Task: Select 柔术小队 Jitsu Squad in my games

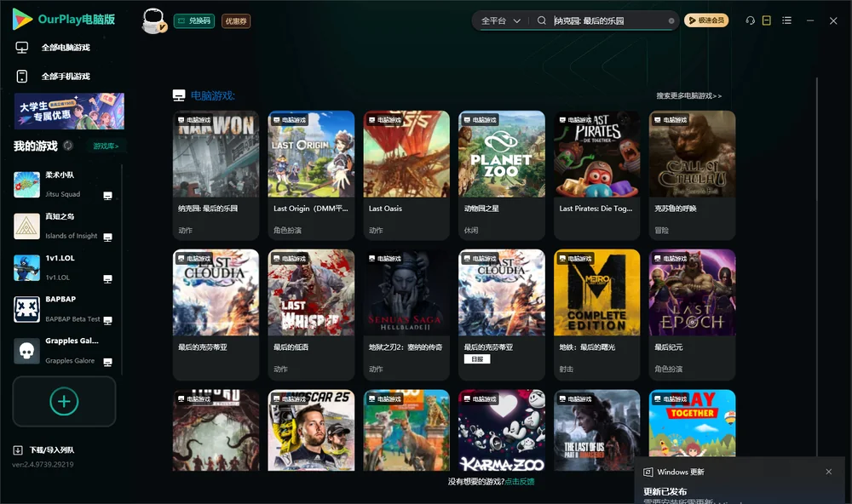Action: [64, 185]
